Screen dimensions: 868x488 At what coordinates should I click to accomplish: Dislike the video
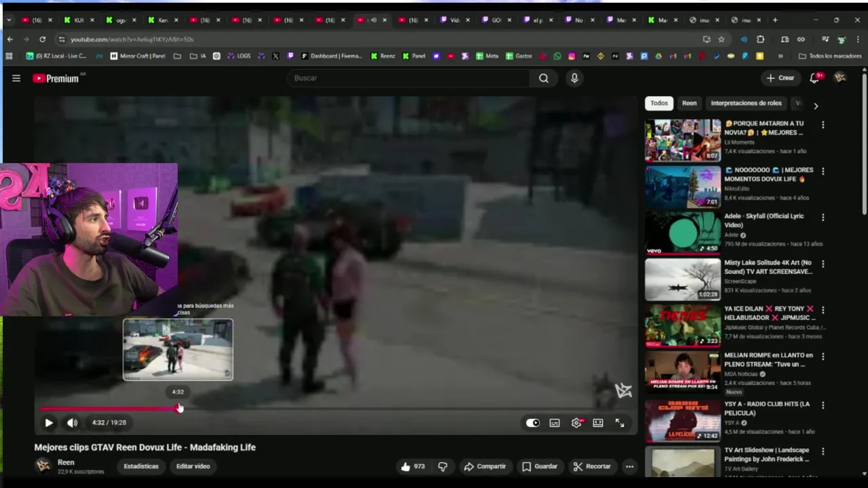(443, 466)
